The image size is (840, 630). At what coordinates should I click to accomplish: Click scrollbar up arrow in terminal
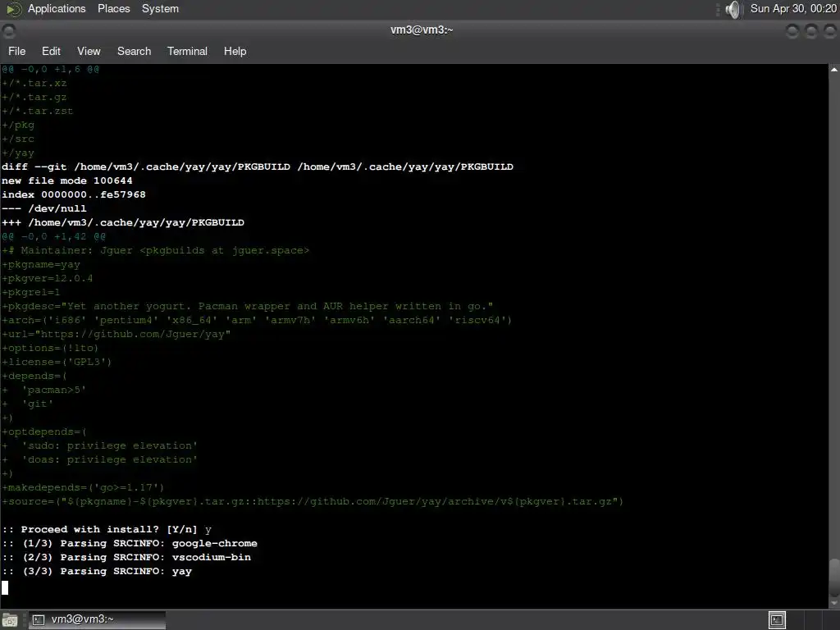(834, 70)
